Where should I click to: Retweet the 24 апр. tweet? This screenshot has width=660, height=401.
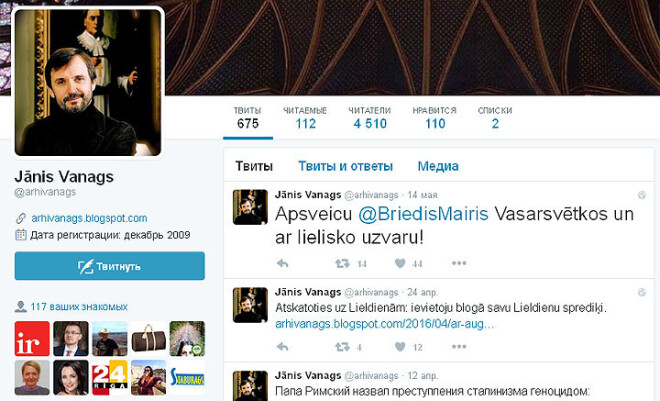[x=342, y=347]
